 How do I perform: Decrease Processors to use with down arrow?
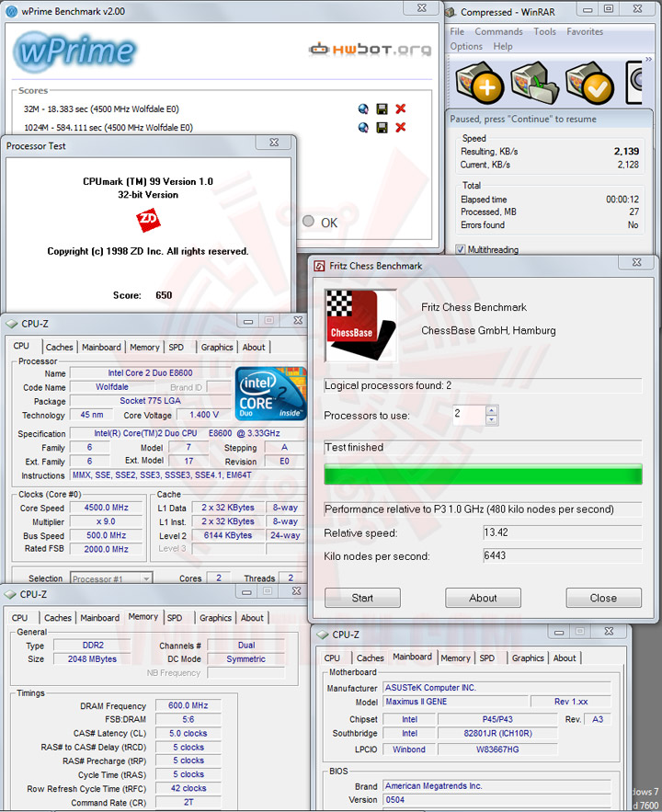[x=492, y=420]
